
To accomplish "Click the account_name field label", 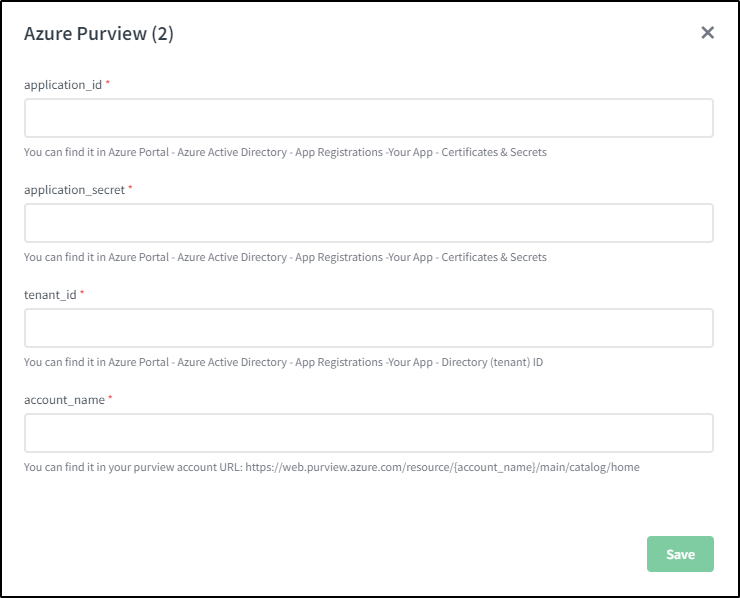I will tap(64, 400).
